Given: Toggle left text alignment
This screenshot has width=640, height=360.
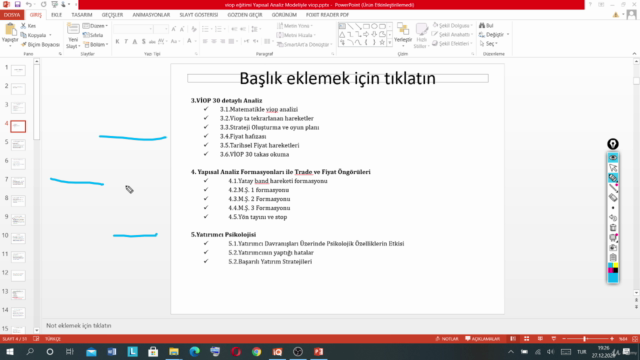Looking at the screenshot, I should [205, 41].
